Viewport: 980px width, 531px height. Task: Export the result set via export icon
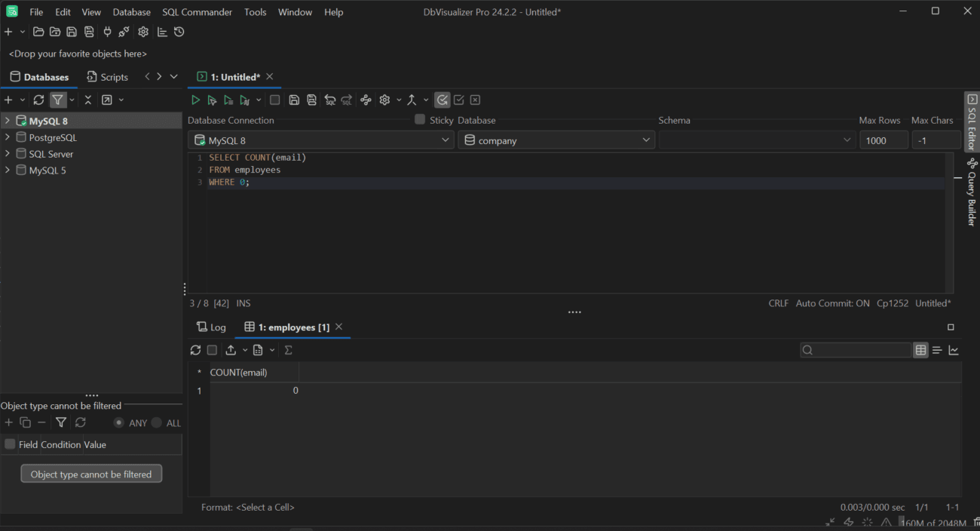pyautogui.click(x=231, y=349)
